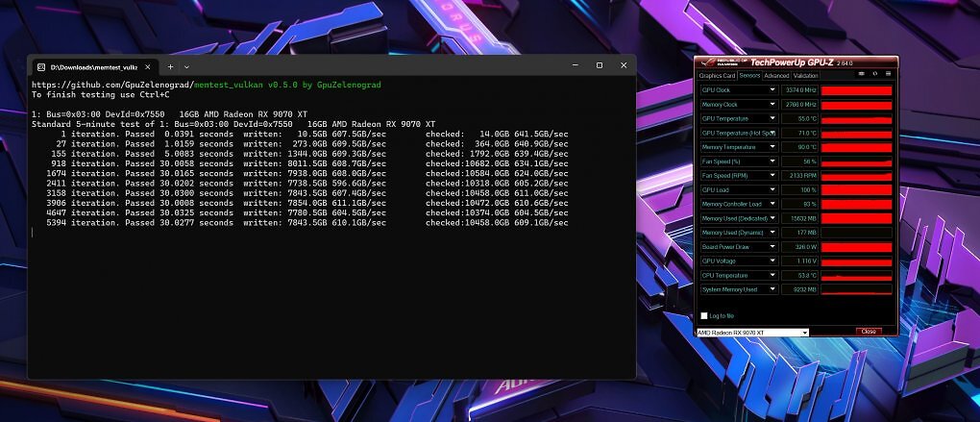Click the 55.0 °C GPU Temperature value

tap(799, 119)
